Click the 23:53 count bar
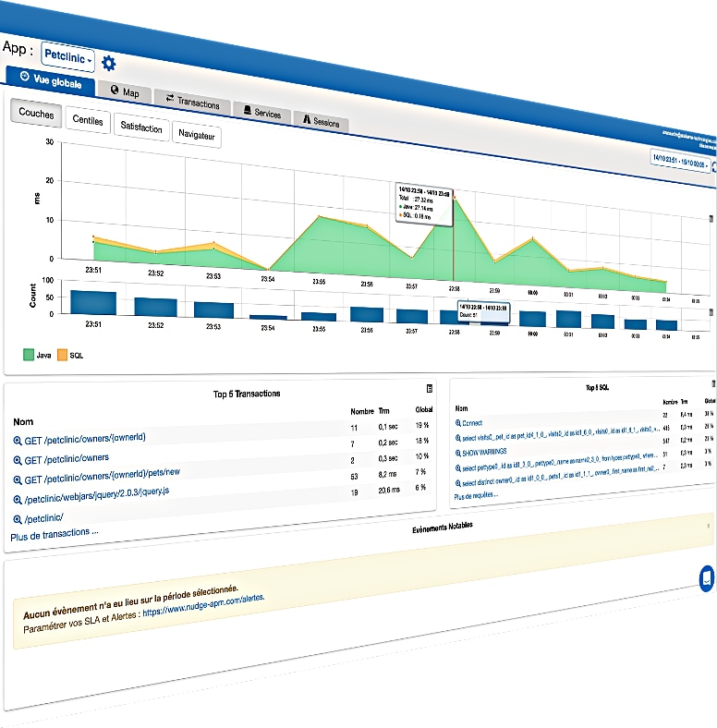Image resolution: width=717 pixels, height=728 pixels. pyautogui.click(x=213, y=310)
